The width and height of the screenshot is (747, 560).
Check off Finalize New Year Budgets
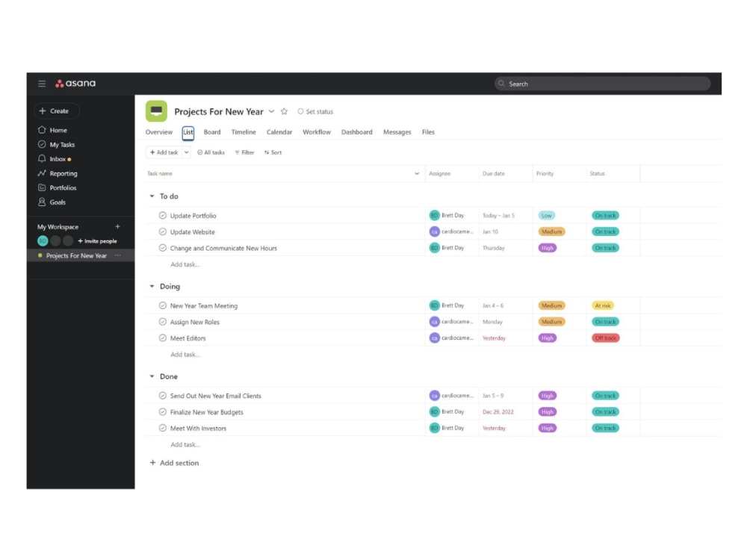tap(163, 411)
